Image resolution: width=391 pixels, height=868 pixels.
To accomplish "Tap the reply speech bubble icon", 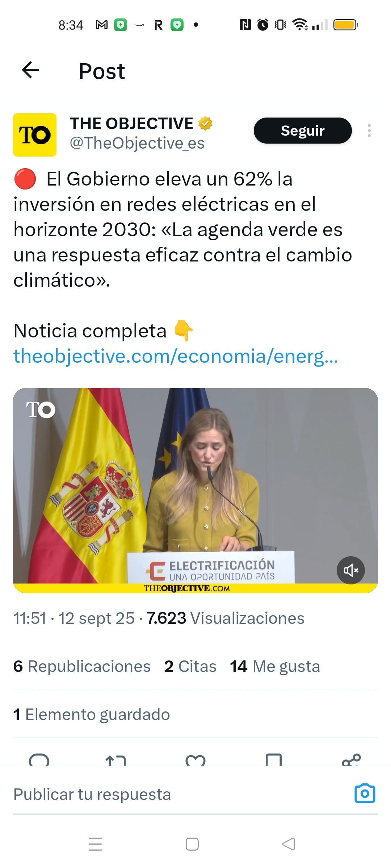I will 39,760.
